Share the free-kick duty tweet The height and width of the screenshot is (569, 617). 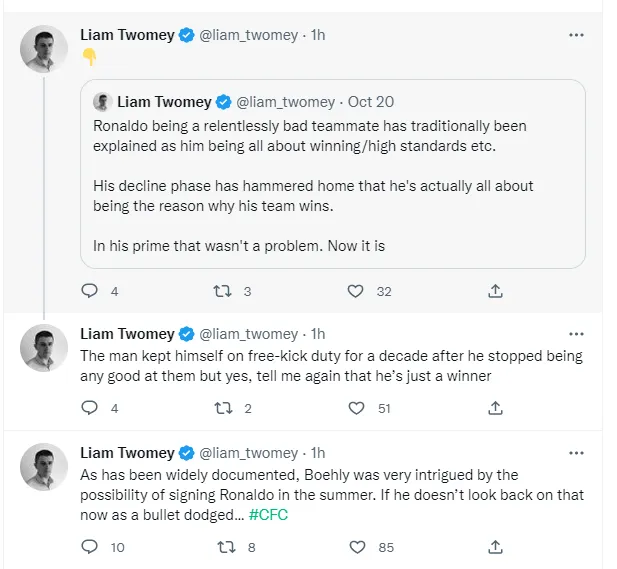tap(494, 408)
